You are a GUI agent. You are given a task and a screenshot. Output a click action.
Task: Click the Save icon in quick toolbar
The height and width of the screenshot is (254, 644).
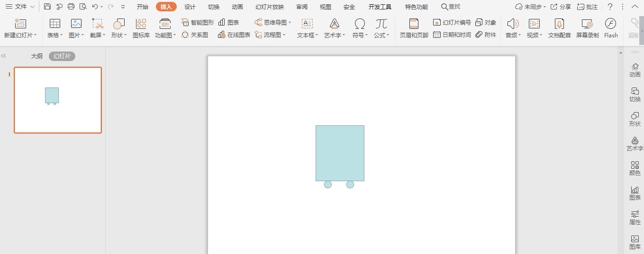[x=47, y=7]
